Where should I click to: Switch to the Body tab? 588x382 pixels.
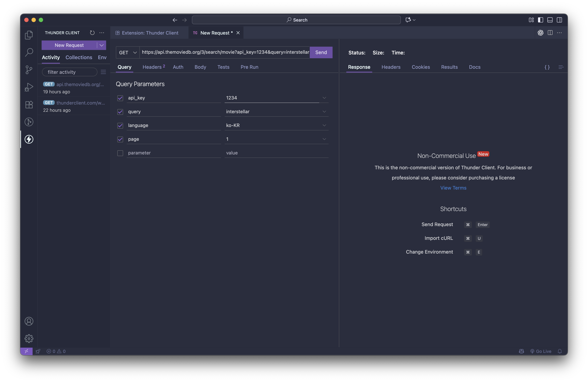pos(200,67)
